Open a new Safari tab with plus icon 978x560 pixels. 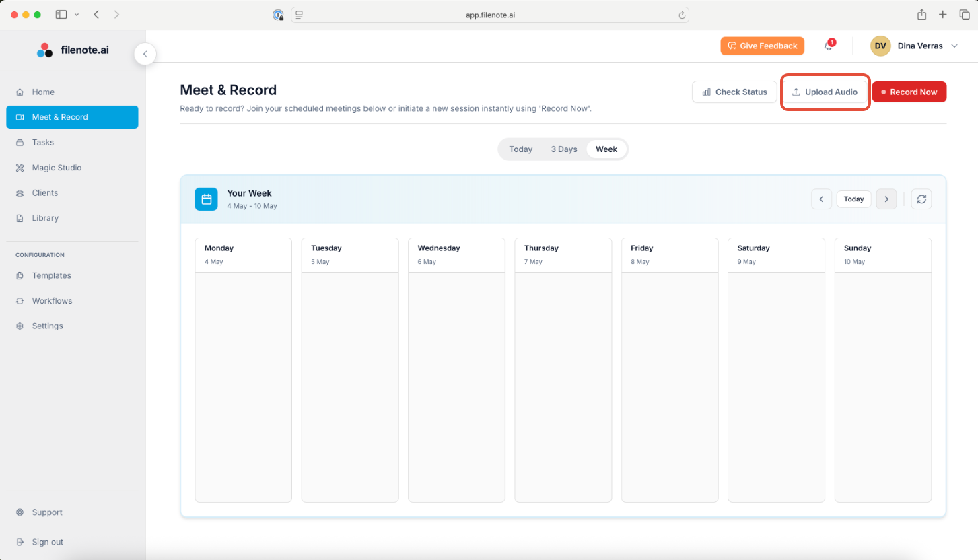tap(942, 15)
